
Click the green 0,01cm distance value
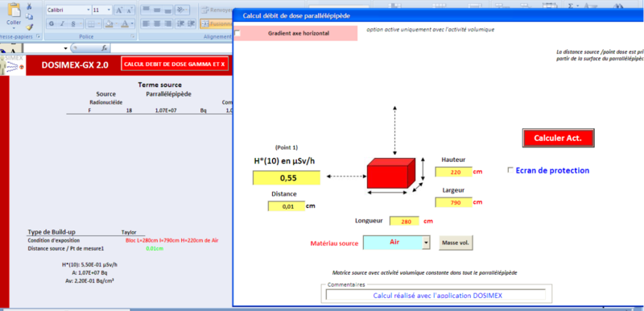[x=155, y=248]
